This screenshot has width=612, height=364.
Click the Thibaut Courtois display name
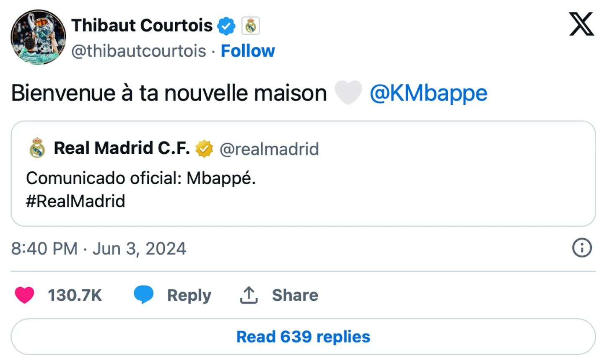[142, 26]
